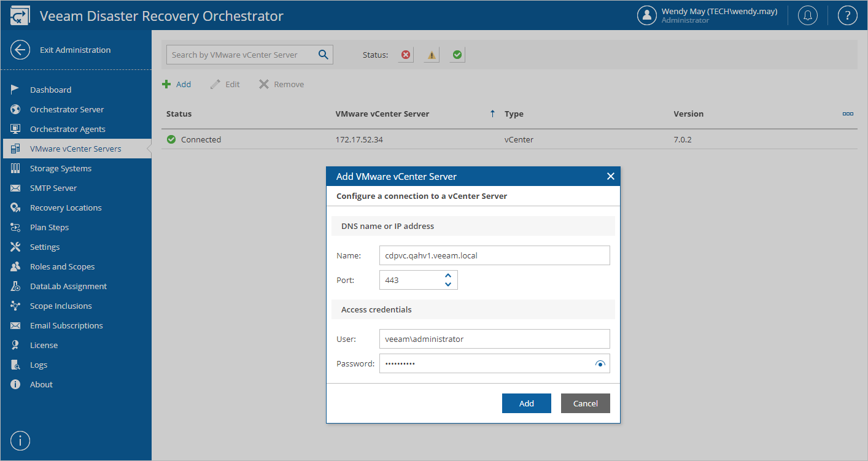Toggle the warning status filter (yellow triangle)
868x461 pixels.
pyautogui.click(x=432, y=55)
